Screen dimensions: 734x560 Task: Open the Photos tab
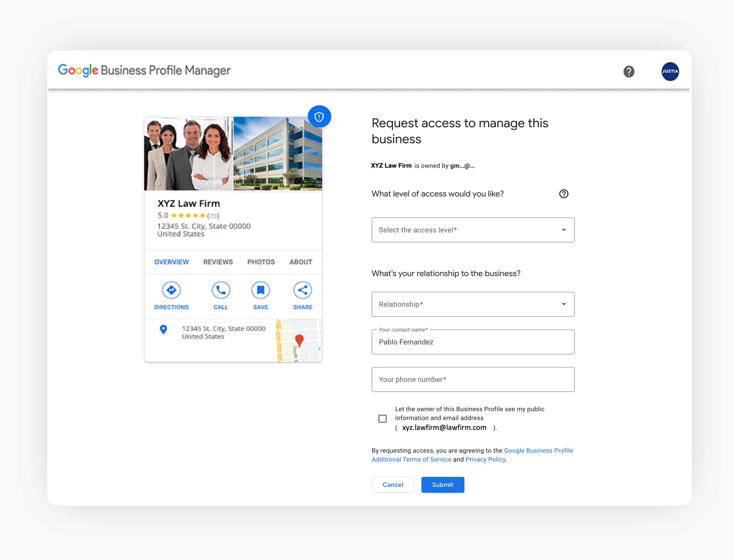tap(261, 262)
